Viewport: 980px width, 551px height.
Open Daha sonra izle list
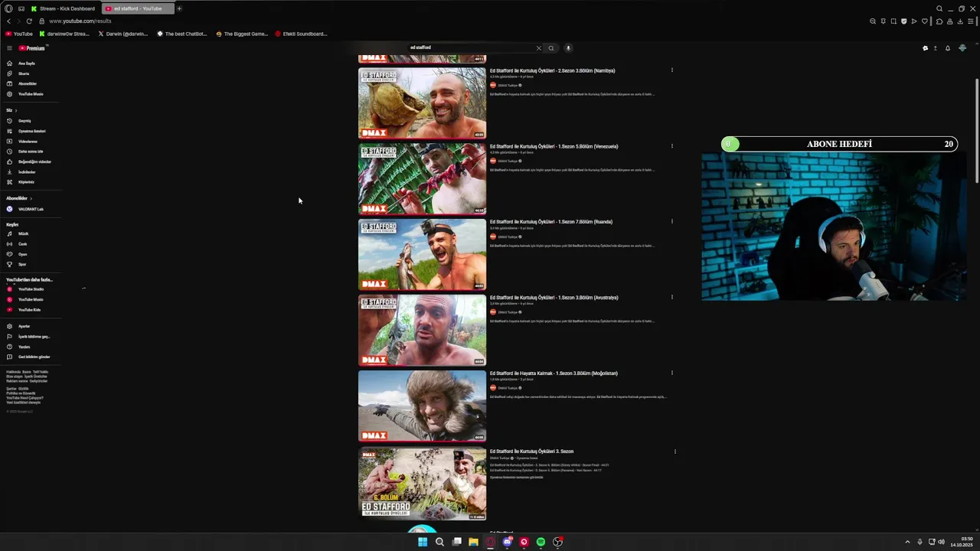(x=31, y=152)
